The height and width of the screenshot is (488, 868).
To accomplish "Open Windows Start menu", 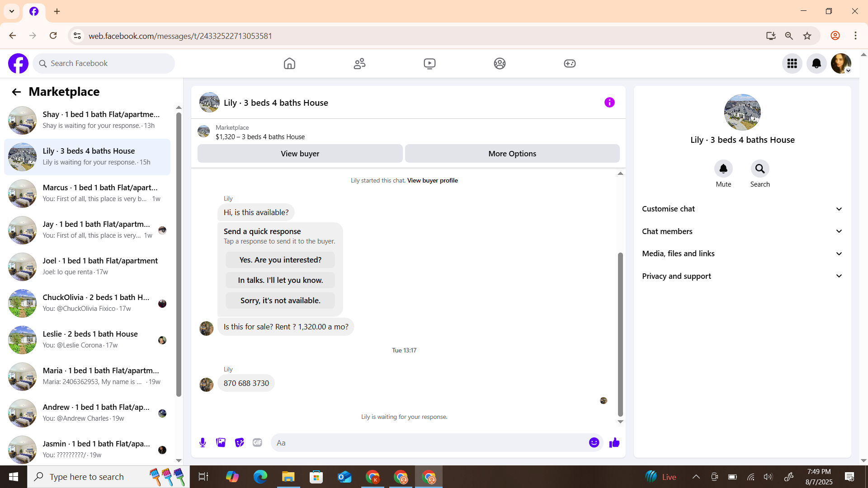I will (14, 477).
